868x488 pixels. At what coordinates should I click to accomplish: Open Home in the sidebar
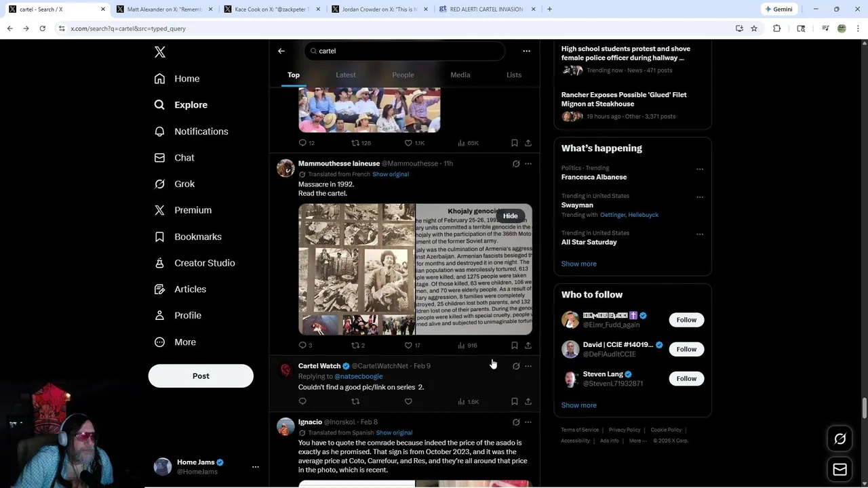[176, 79]
